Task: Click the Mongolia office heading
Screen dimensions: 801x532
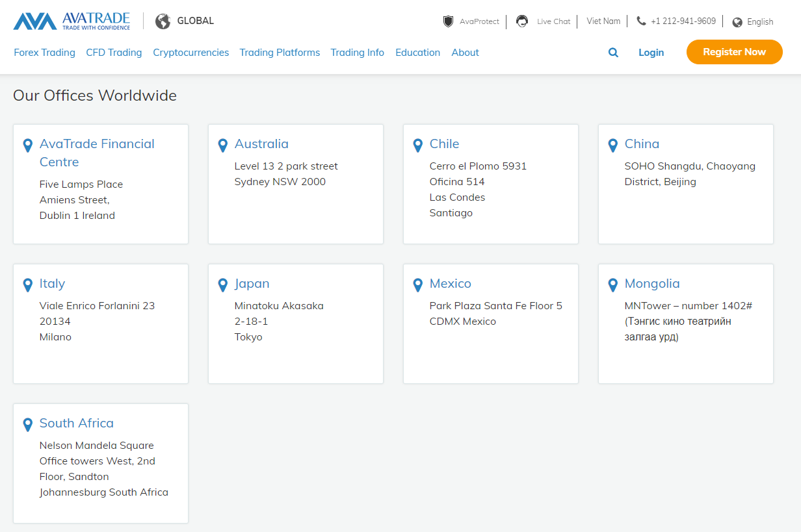Action: point(652,283)
